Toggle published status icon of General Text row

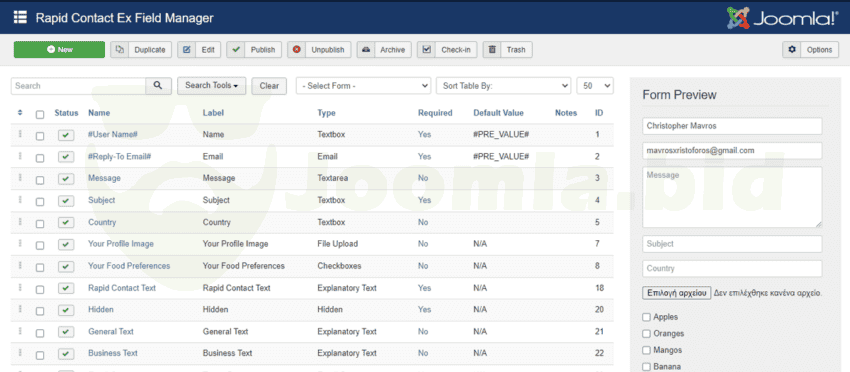coord(66,332)
